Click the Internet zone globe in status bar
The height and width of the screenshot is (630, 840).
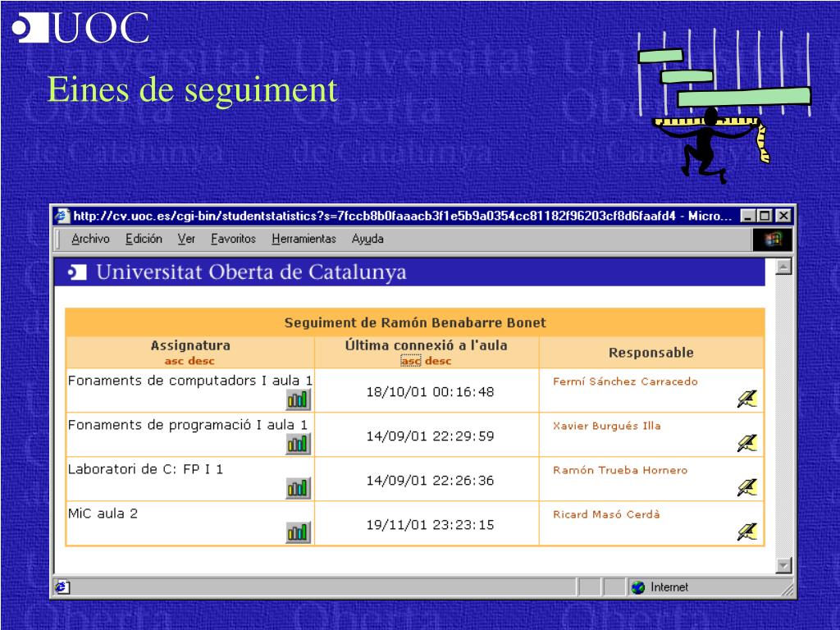(638, 587)
